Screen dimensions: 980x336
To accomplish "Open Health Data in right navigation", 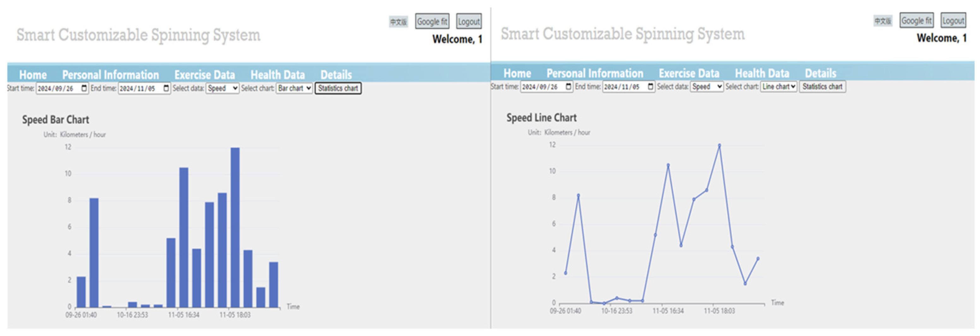I will 762,73.
